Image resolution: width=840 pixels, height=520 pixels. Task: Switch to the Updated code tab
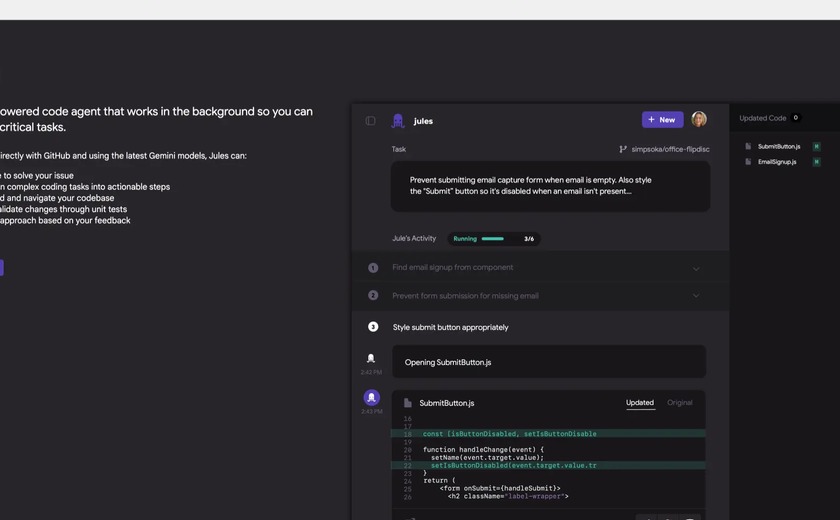point(640,403)
